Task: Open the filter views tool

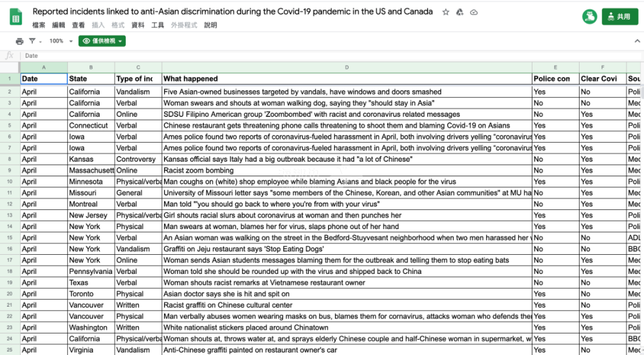Action: [32, 41]
